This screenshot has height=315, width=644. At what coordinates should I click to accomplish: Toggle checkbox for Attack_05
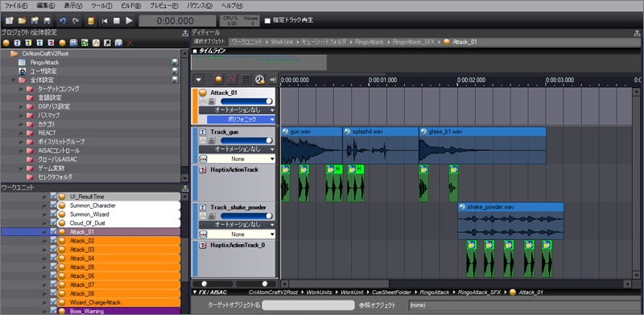pos(53,267)
